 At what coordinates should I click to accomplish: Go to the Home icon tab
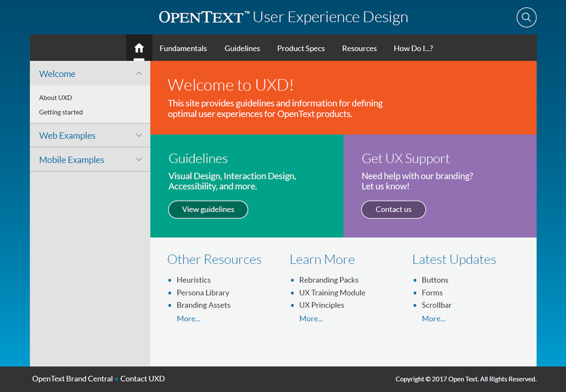click(139, 48)
